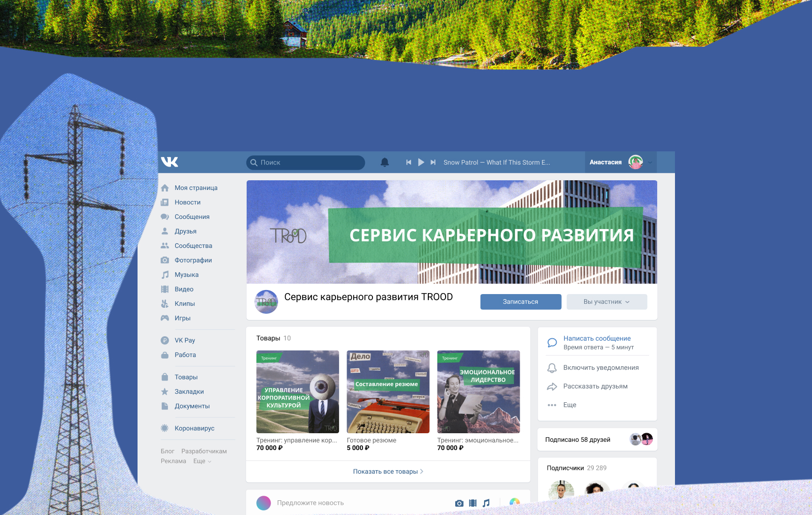Image resolution: width=812 pixels, height=515 pixels.
Task: Switch to Сообщества section
Action: click(x=193, y=245)
